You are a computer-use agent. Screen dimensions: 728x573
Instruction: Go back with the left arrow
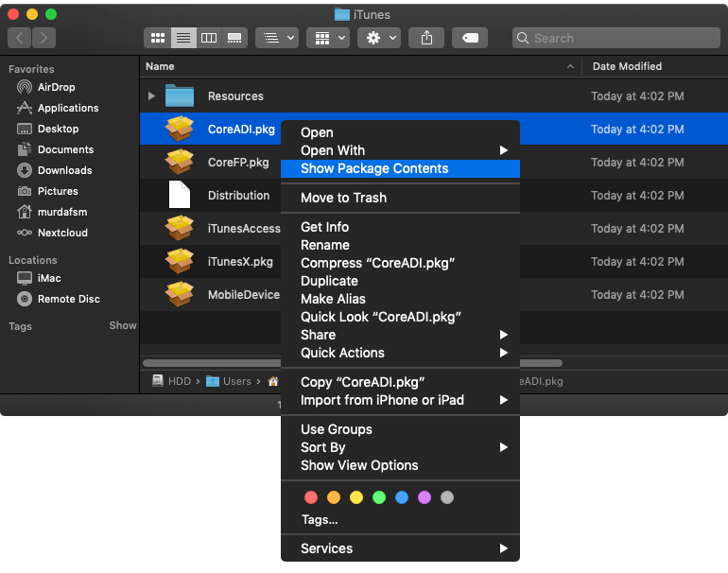coord(20,38)
